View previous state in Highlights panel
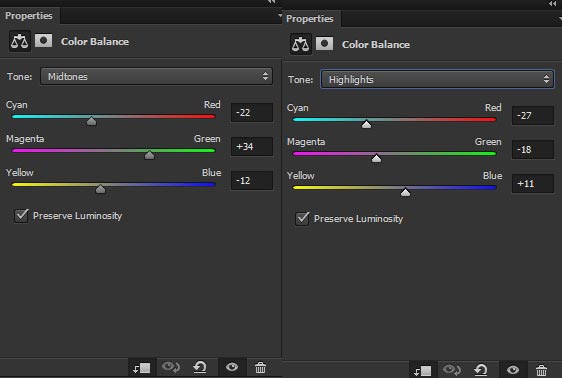 tap(451, 369)
